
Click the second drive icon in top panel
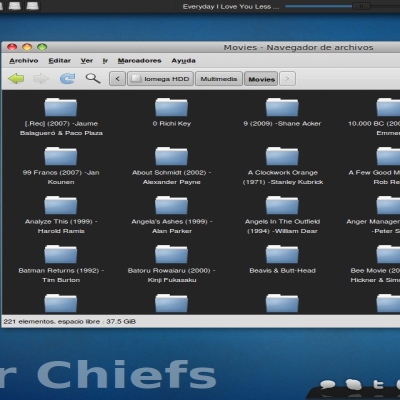pos(14,6)
